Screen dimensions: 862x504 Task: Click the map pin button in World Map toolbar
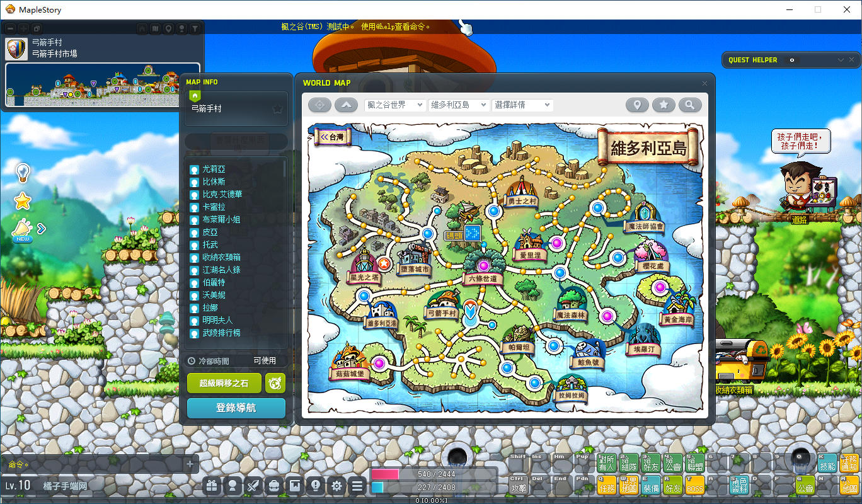coord(637,105)
